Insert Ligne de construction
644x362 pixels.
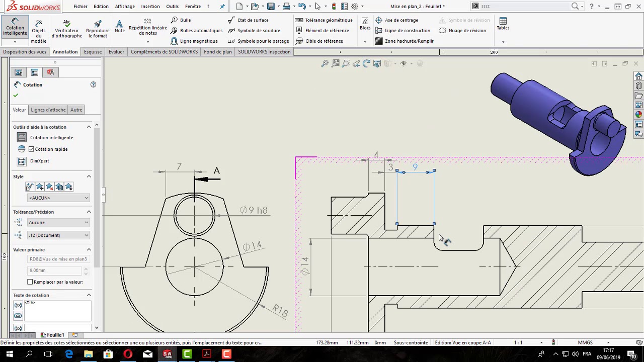[403, 31]
